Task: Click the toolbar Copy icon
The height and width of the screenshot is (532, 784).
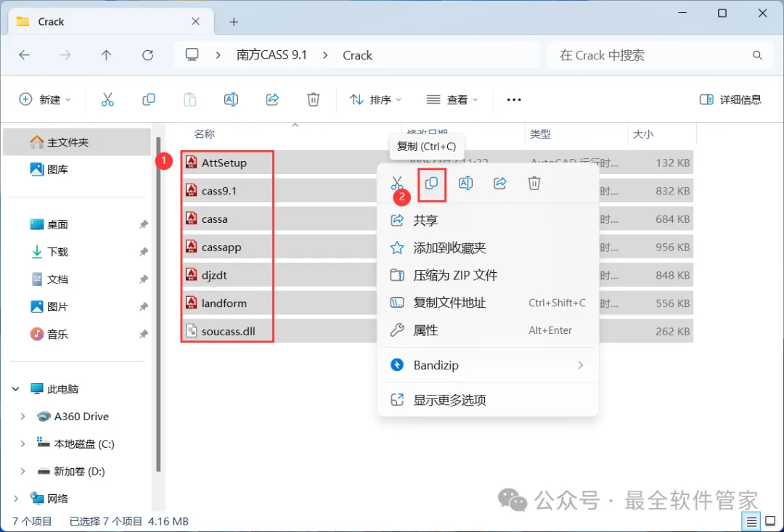Action: point(149,99)
